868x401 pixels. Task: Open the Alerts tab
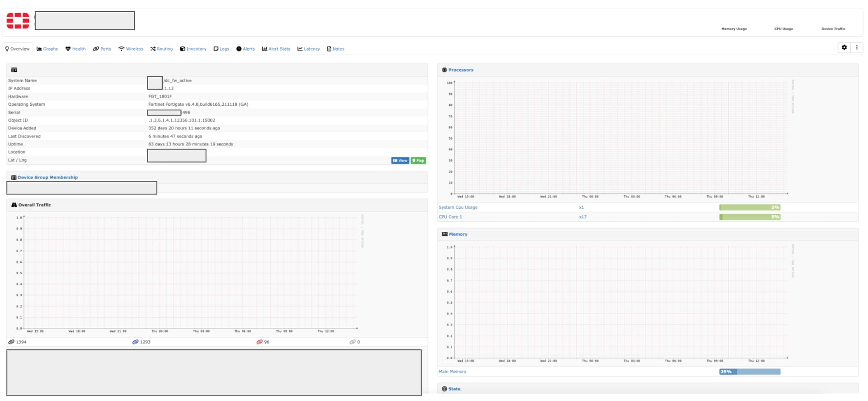tap(245, 49)
